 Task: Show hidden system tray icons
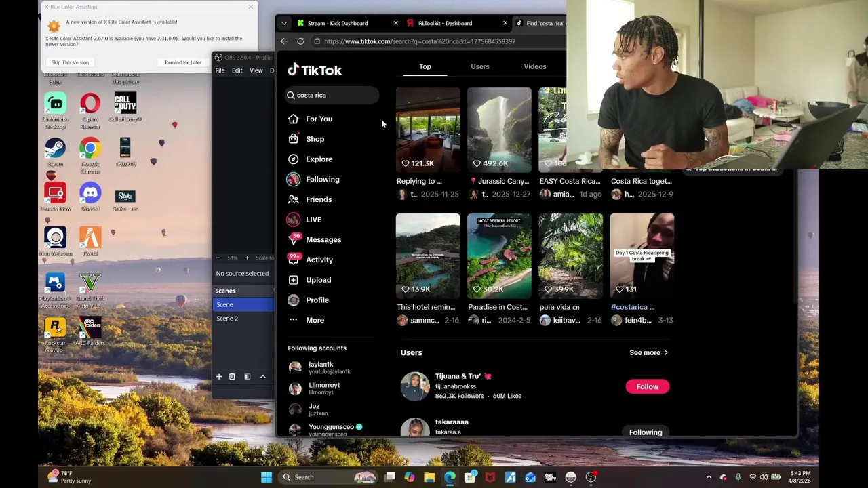coord(709,477)
